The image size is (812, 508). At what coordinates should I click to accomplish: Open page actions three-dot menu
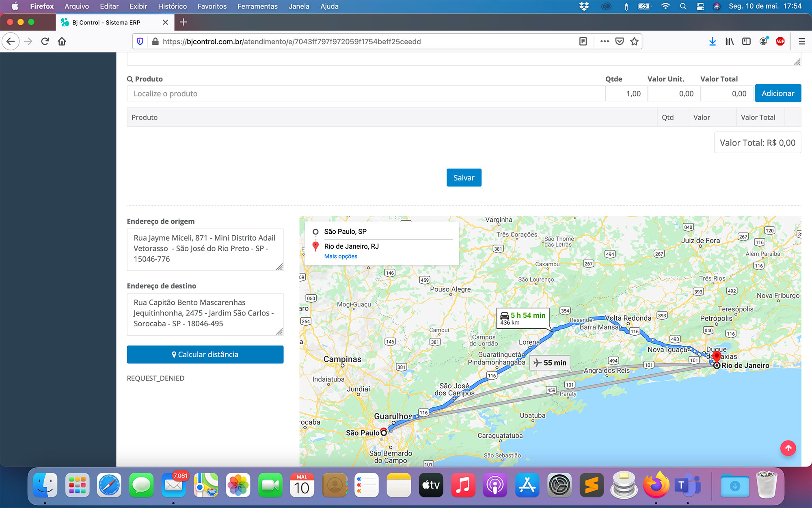(605, 41)
